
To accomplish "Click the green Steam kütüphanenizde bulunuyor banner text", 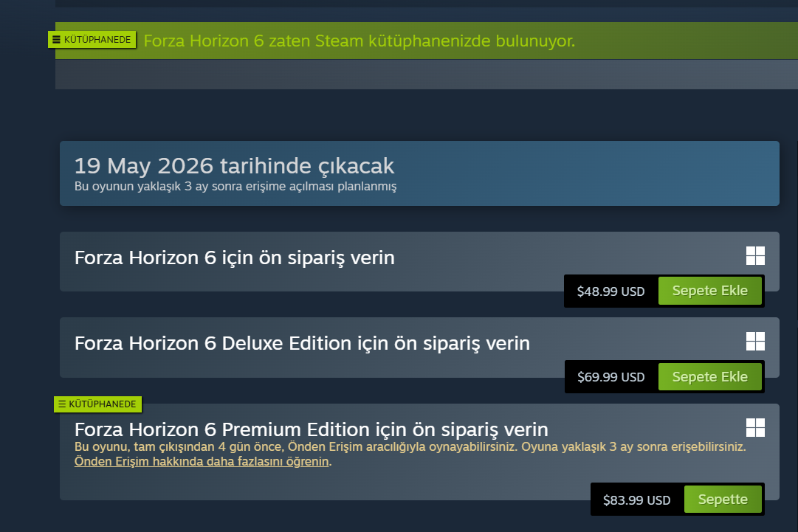I will [359, 41].
